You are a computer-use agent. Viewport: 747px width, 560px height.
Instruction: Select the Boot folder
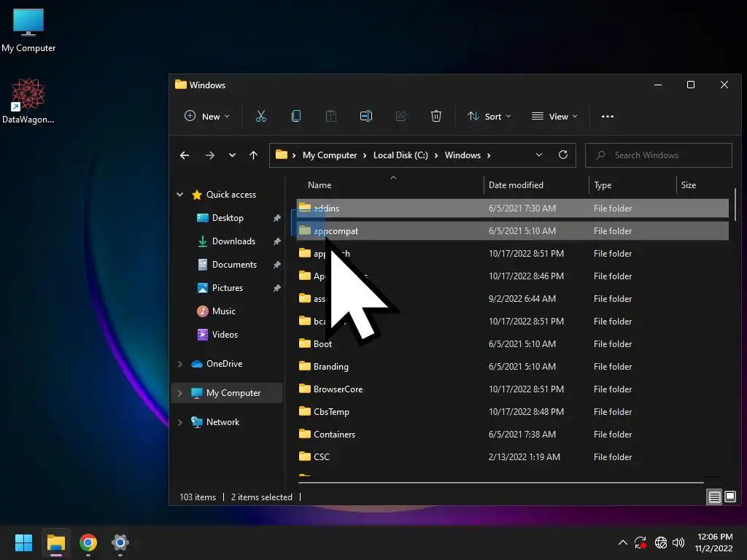coord(513,344)
